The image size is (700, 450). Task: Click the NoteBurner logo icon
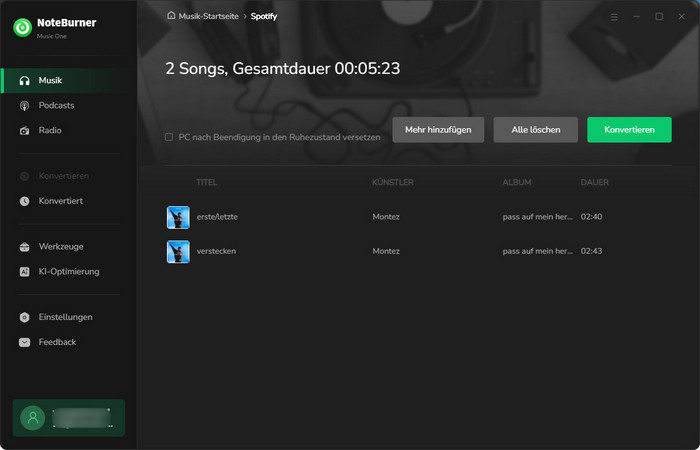click(x=22, y=27)
